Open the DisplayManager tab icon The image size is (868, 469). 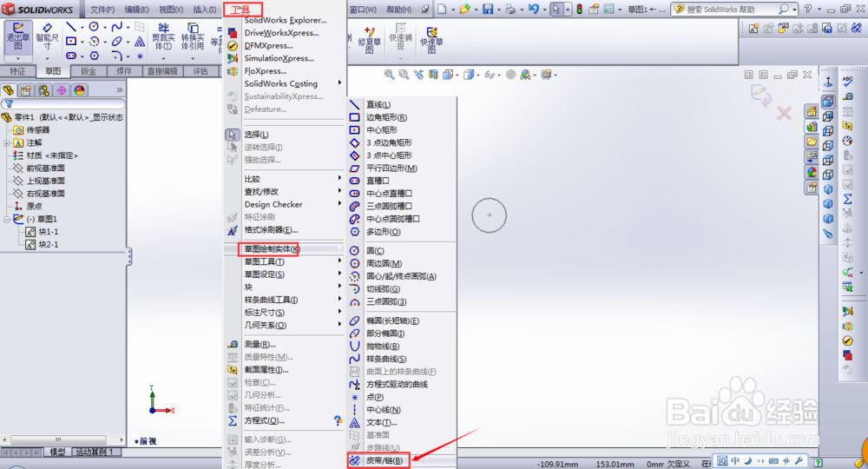(79, 90)
